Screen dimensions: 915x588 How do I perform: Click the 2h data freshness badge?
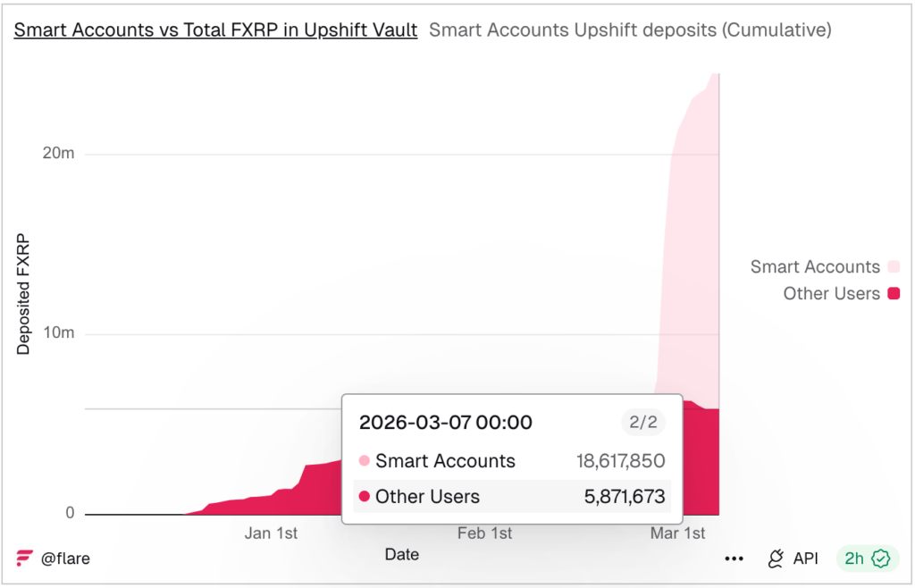tap(854, 559)
